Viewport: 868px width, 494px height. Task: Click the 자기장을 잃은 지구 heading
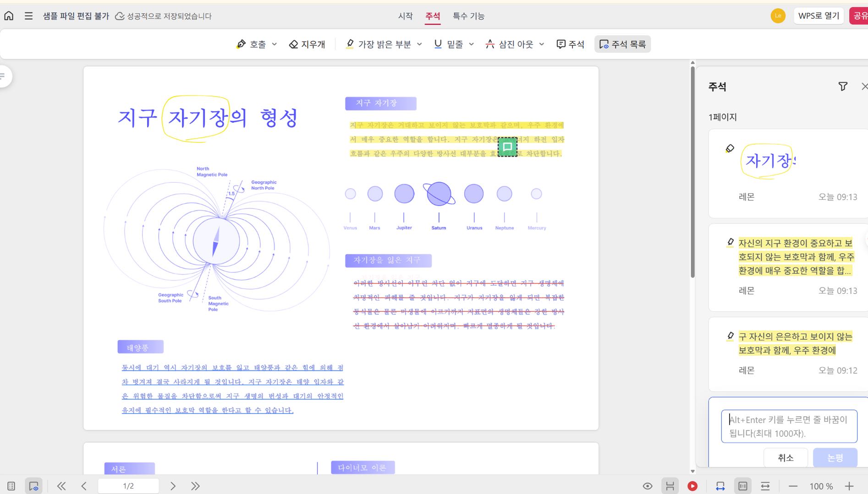(388, 261)
